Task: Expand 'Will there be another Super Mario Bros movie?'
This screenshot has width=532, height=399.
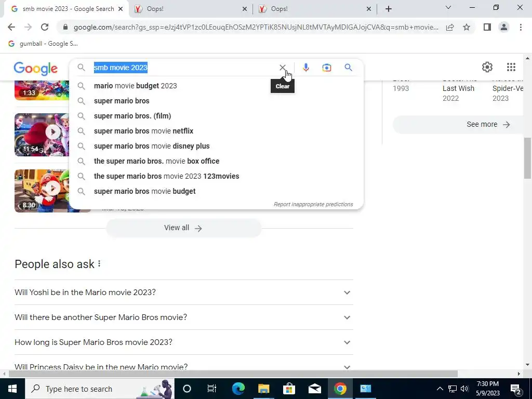Action: coord(184,317)
